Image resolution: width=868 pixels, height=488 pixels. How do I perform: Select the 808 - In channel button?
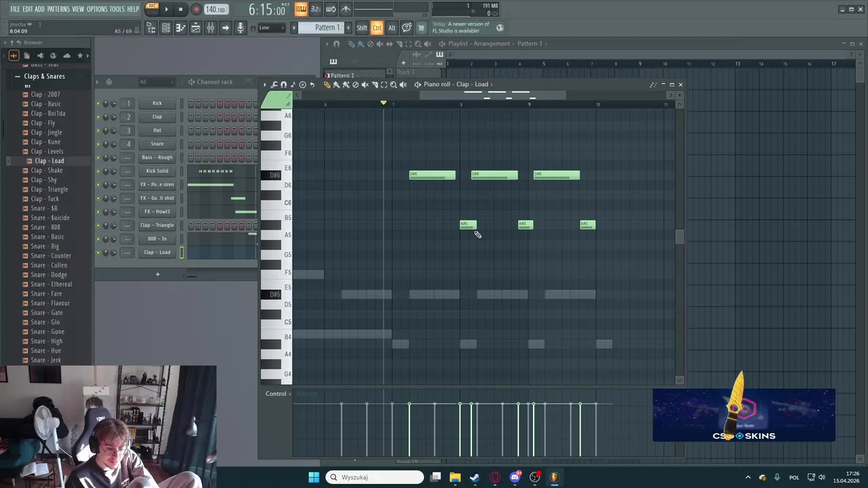click(x=157, y=239)
